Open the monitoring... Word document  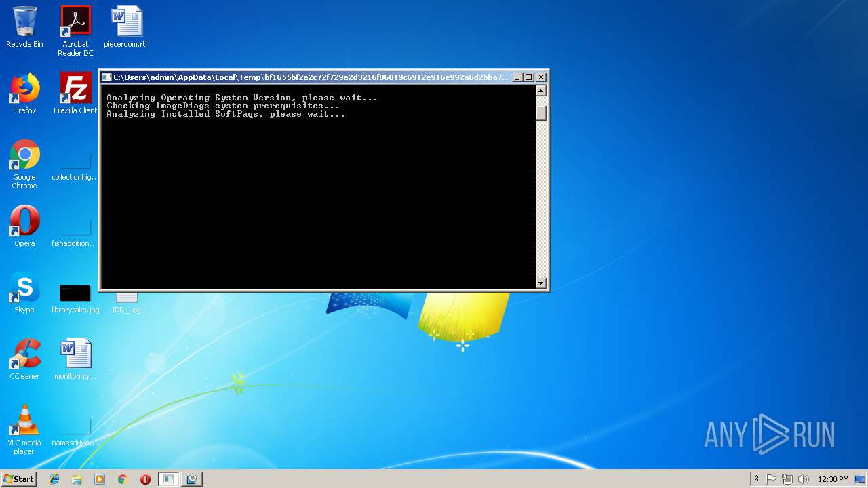[x=75, y=359]
